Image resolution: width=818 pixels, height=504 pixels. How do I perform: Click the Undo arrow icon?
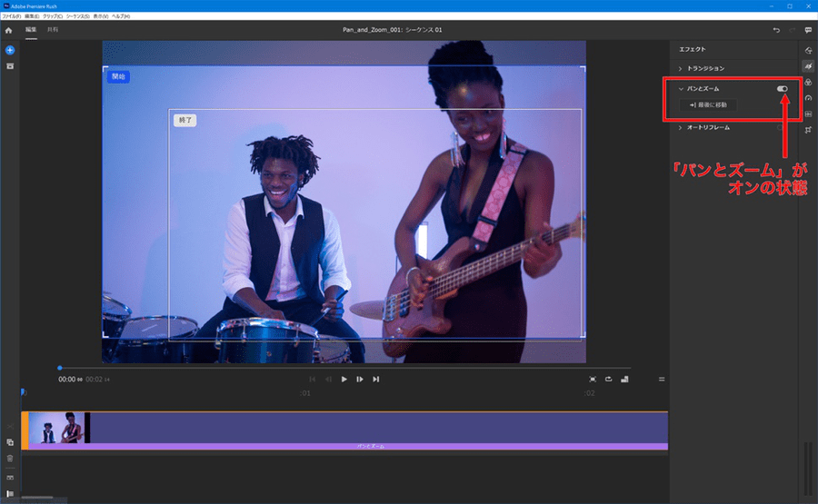pos(776,30)
